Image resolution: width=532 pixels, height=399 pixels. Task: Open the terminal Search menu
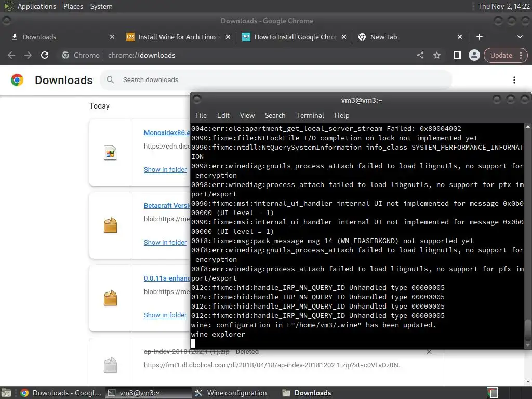[275, 115]
